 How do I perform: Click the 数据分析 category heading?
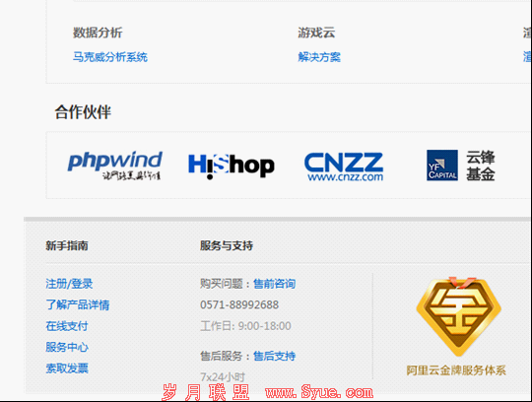(x=98, y=33)
